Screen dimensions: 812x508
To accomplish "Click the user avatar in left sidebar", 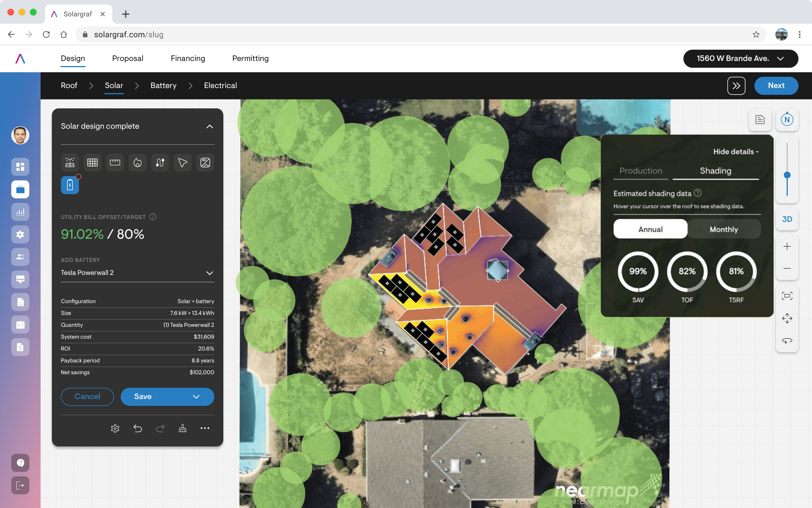I will 20,135.
